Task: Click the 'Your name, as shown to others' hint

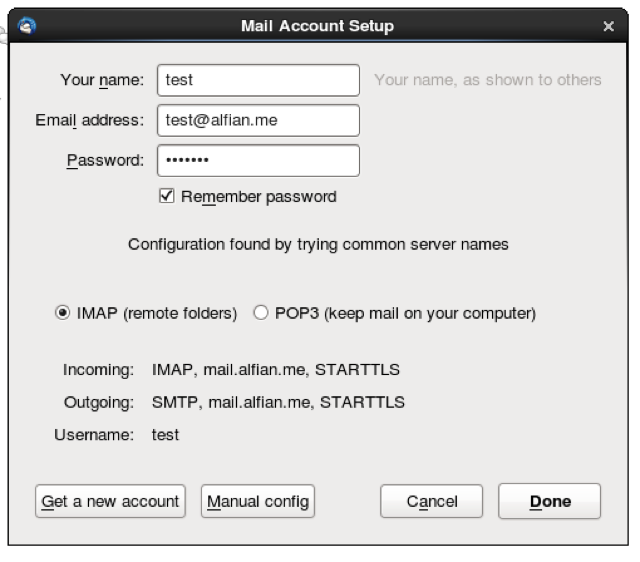Action: (488, 80)
